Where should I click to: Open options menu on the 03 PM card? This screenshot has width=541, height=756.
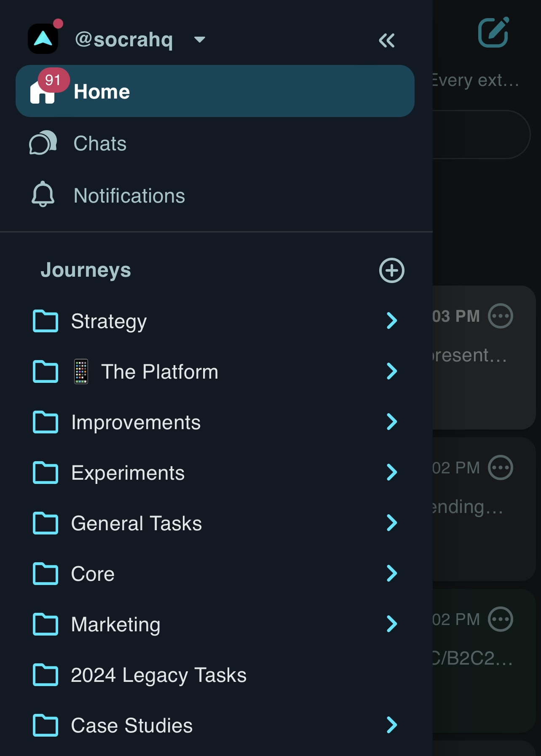[500, 316]
